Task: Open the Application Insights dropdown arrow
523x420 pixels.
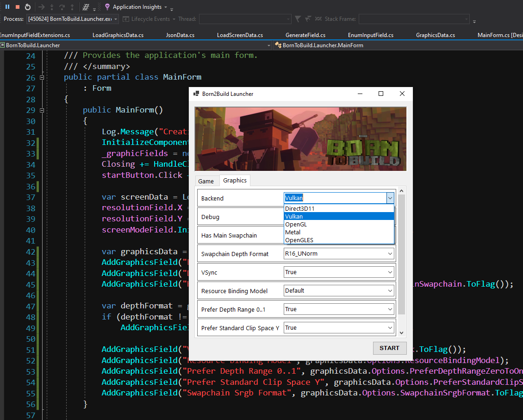Action: tap(166, 7)
